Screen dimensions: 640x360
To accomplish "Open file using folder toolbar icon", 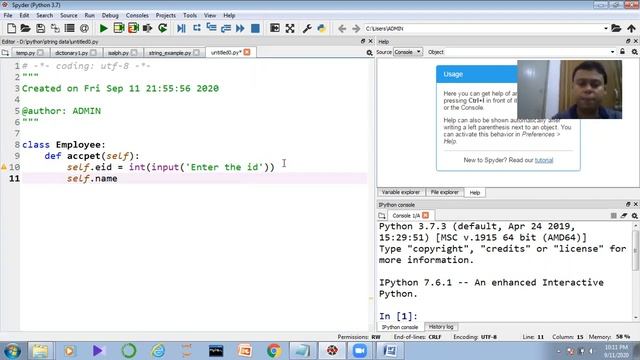I will 25,28.
